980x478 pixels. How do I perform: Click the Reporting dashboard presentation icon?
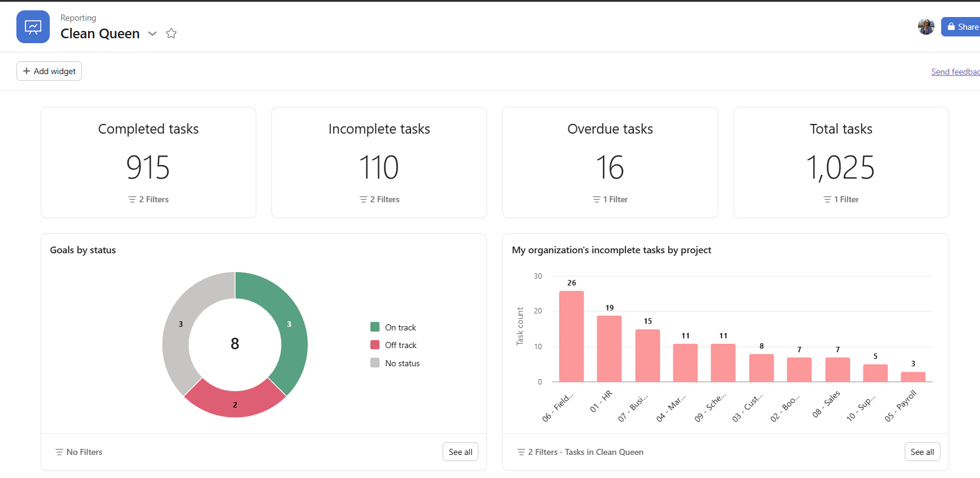pos(33,27)
